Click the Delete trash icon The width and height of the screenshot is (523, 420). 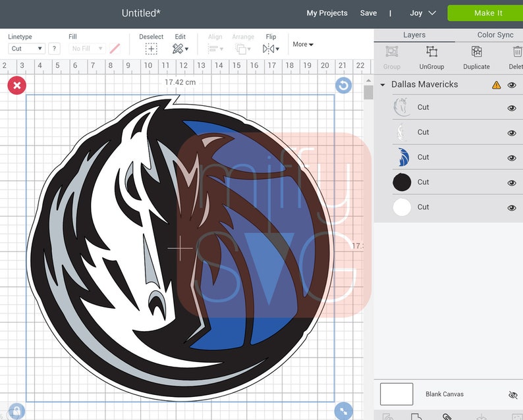coord(517,51)
